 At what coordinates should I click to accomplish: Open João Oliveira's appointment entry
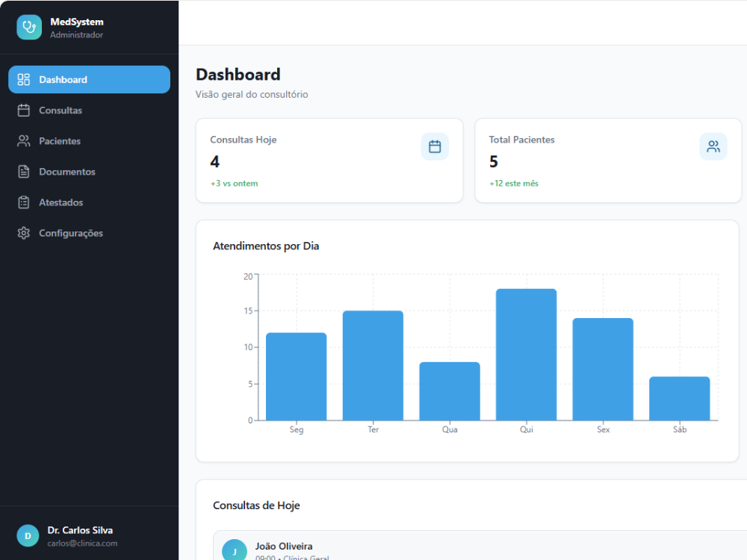pyautogui.click(x=480, y=545)
